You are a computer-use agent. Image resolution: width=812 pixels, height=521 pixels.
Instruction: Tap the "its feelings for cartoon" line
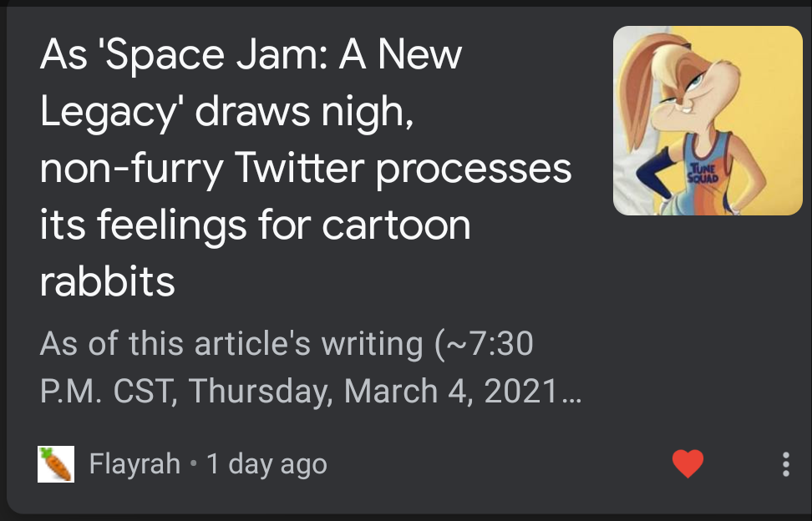coord(255,225)
